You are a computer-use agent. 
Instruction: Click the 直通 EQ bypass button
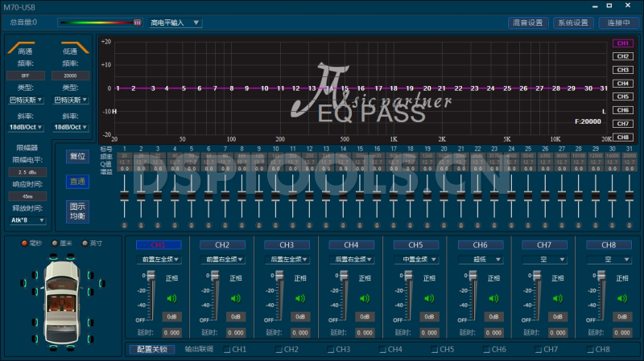[x=77, y=182]
